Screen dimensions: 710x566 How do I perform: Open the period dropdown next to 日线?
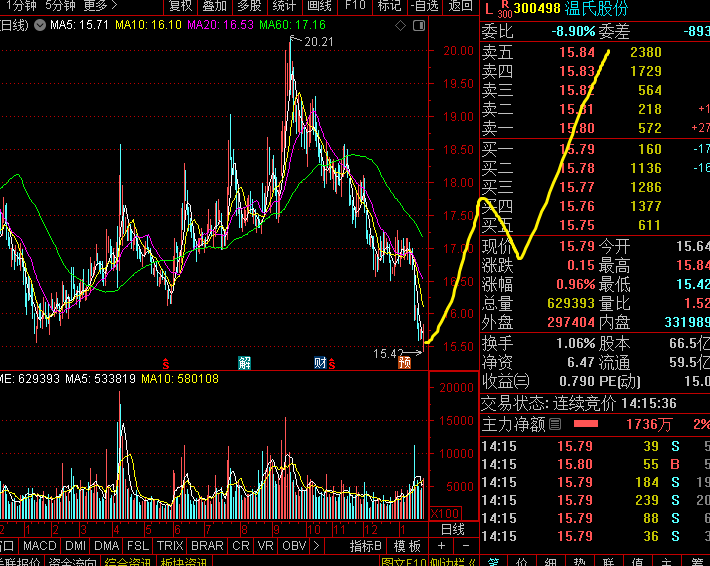pyautogui.click(x=40, y=25)
